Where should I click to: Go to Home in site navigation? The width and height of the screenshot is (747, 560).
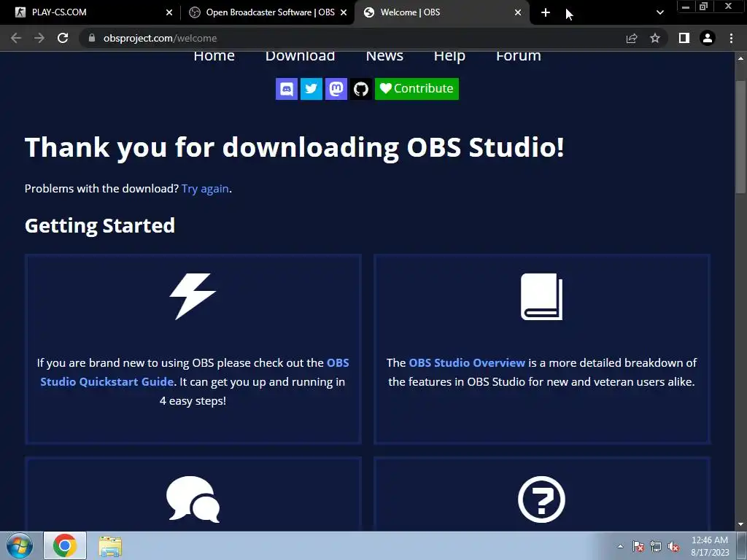pyautogui.click(x=214, y=55)
